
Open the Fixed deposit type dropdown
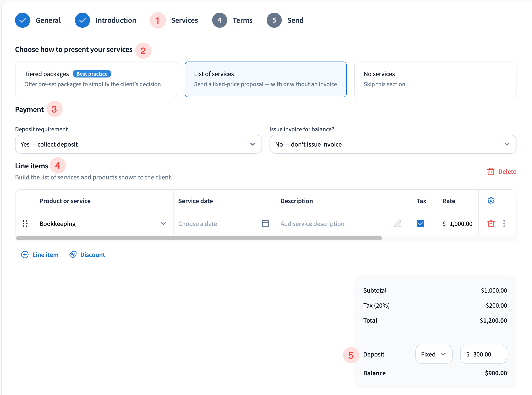(434, 354)
